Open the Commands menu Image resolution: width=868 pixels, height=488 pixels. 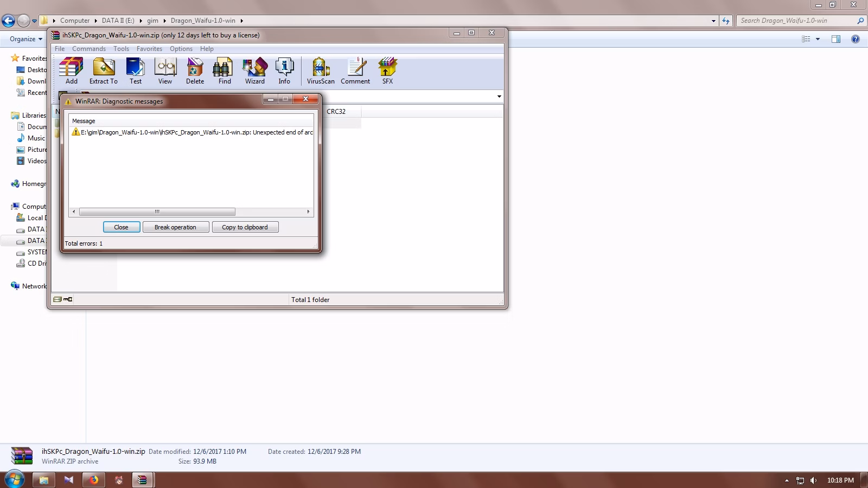(89, 49)
